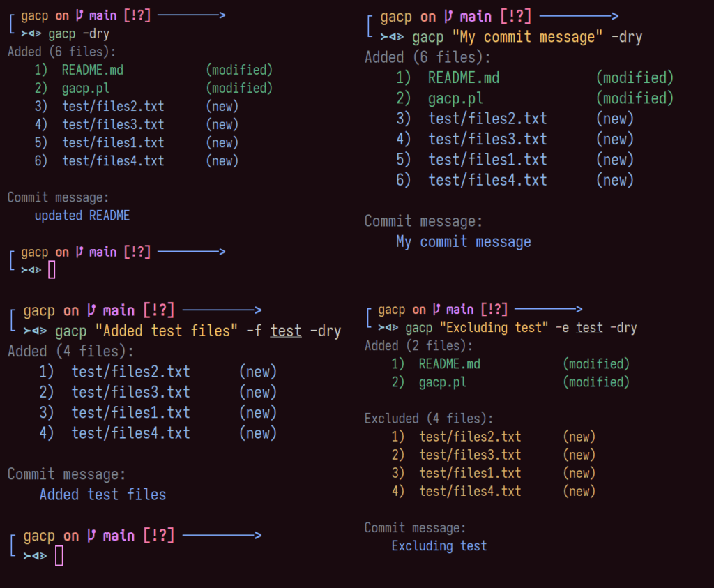Click the "Added (4 files):" heading
This screenshot has width=714, height=588.
point(70,352)
